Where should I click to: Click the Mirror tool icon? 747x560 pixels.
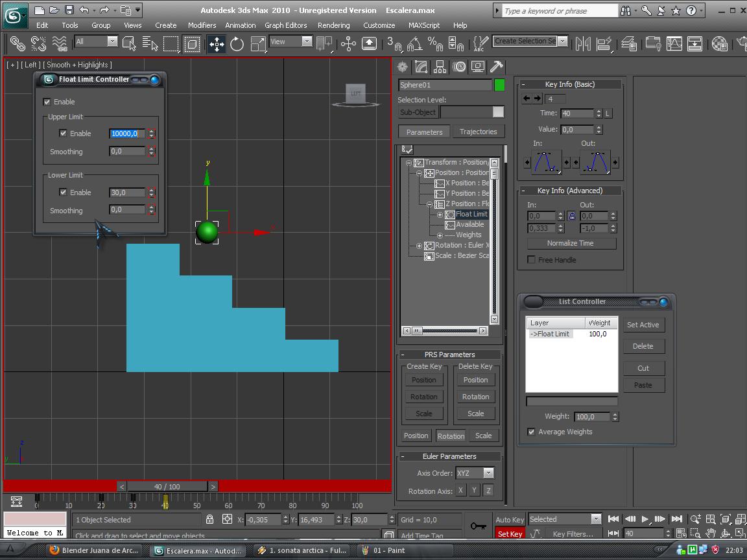pyautogui.click(x=583, y=44)
